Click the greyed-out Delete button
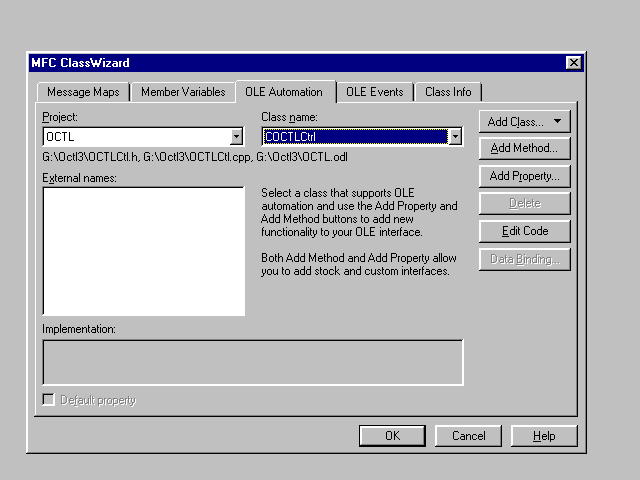 point(524,203)
